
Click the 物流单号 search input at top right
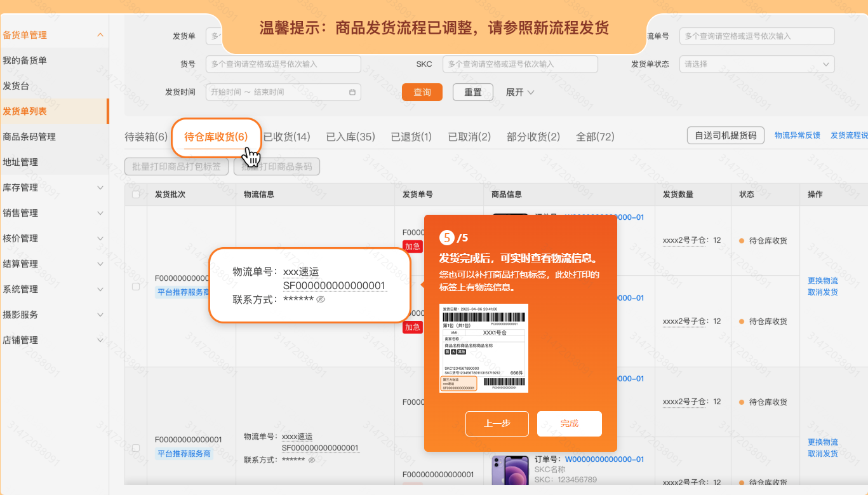(757, 36)
